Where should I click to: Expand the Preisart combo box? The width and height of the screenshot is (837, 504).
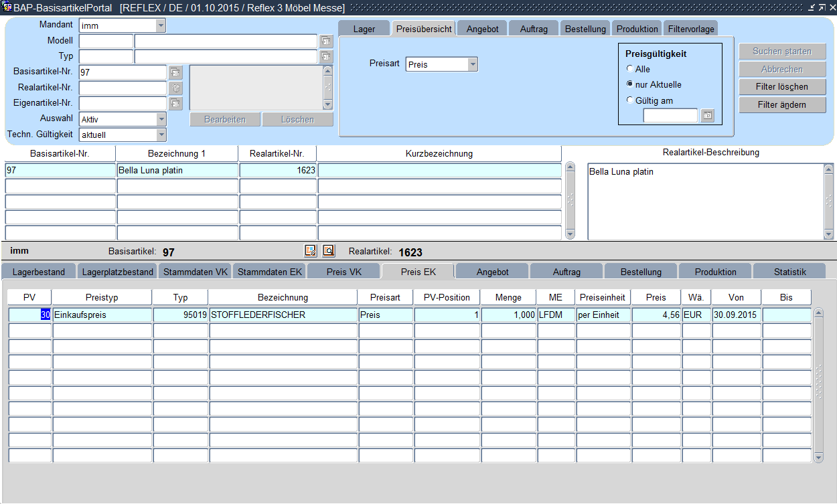pos(473,64)
